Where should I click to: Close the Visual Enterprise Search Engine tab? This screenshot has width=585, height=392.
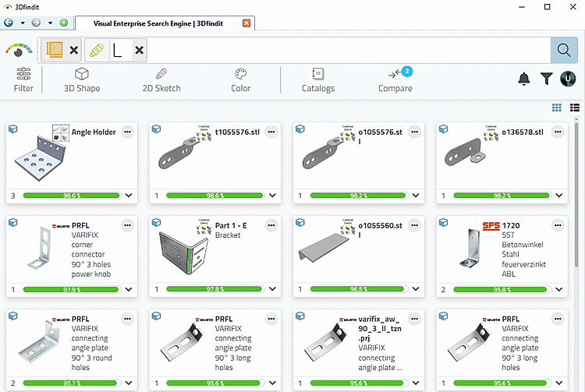click(x=246, y=23)
